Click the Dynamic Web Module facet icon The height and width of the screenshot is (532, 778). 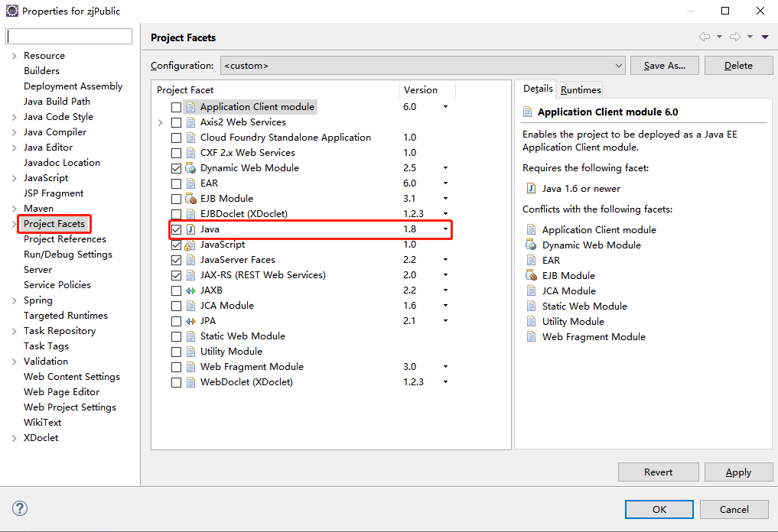coord(190,167)
